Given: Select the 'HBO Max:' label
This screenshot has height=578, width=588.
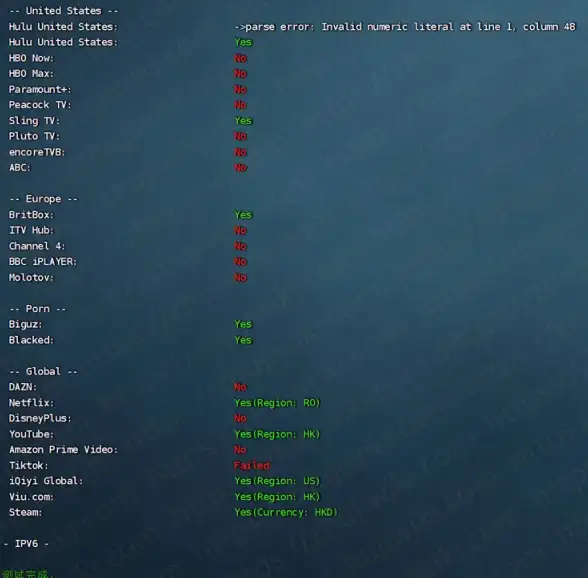Looking at the screenshot, I should tap(32, 74).
